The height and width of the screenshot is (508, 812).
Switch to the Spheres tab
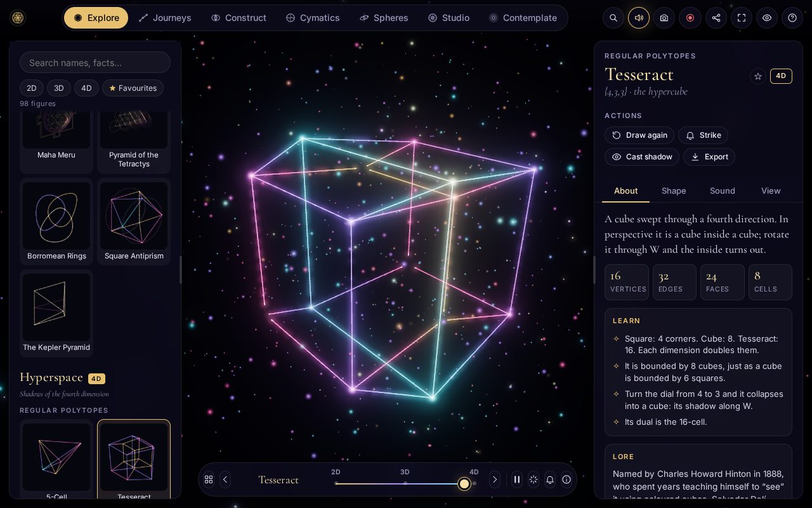[x=384, y=18]
